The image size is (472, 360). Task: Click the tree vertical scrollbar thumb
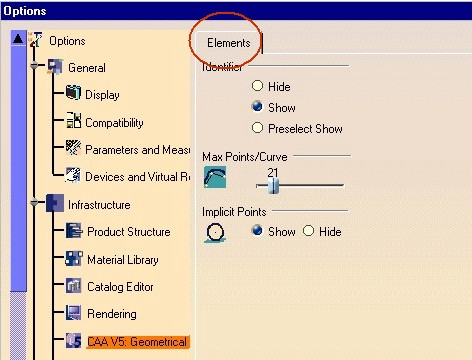[18, 169]
